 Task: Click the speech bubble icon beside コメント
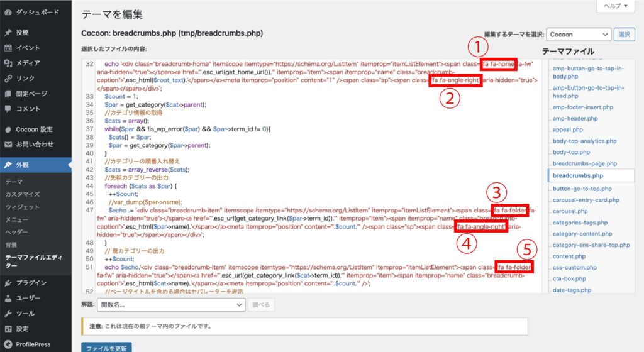click(8, 109)
